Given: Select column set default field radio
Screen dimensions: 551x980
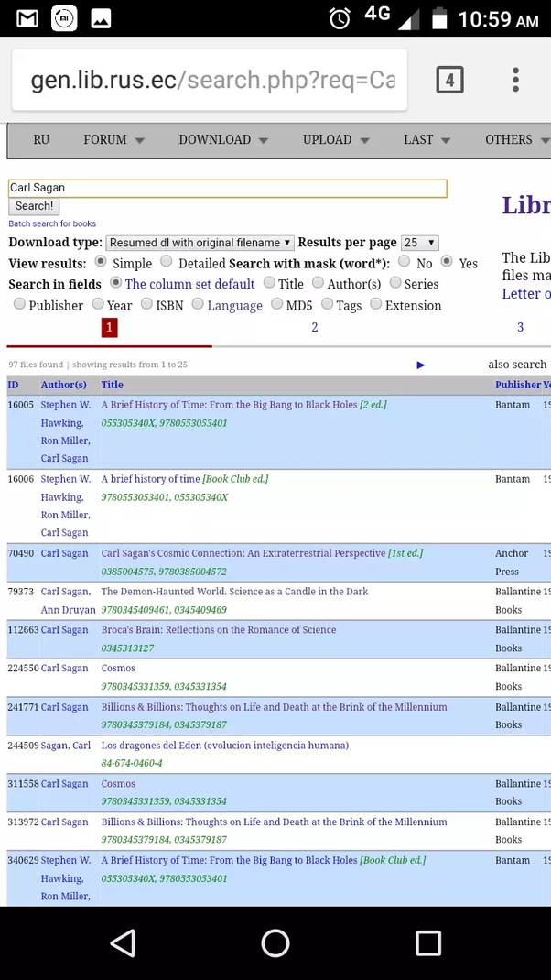Looking at the screenshot, I should click(x=115, y=282).
